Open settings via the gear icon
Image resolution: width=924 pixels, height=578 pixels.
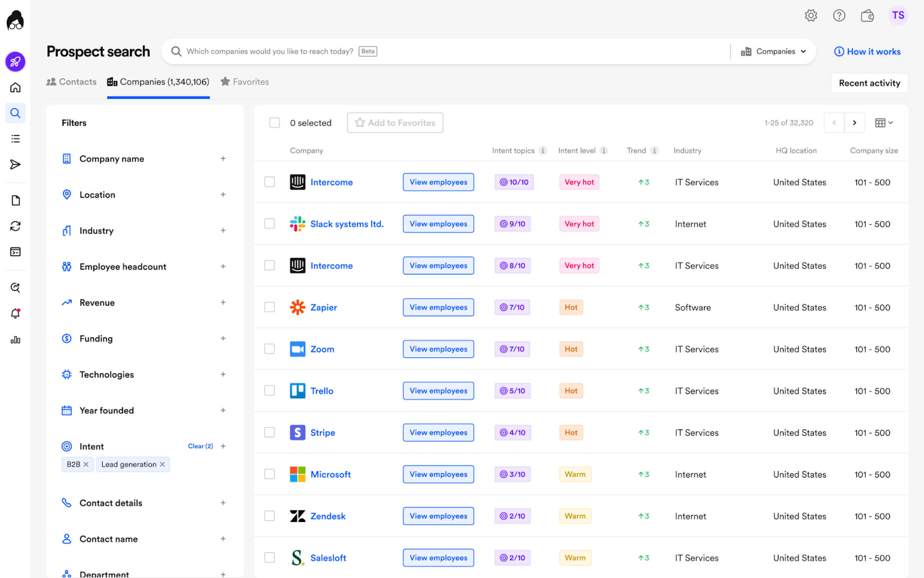811,16
